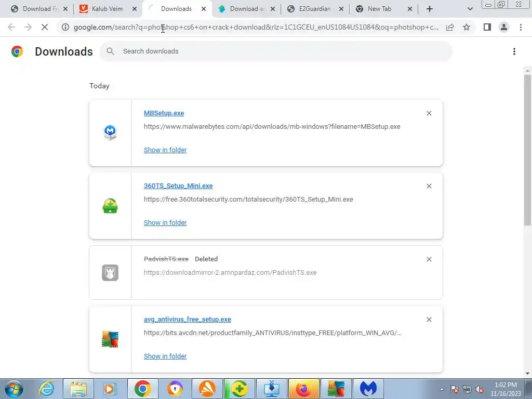Close the Kalub Veim tab
The width and height of the screenshot is (532, 399).
[135, 9]
